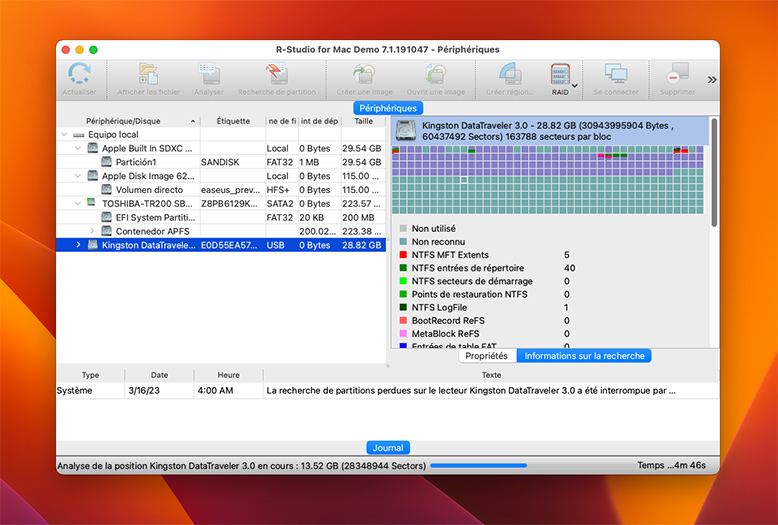The height and width of the screenshot is (525, 778).
Task: Click the Z8PB6129K... serial cell
Action: click(x=233, y=203)
